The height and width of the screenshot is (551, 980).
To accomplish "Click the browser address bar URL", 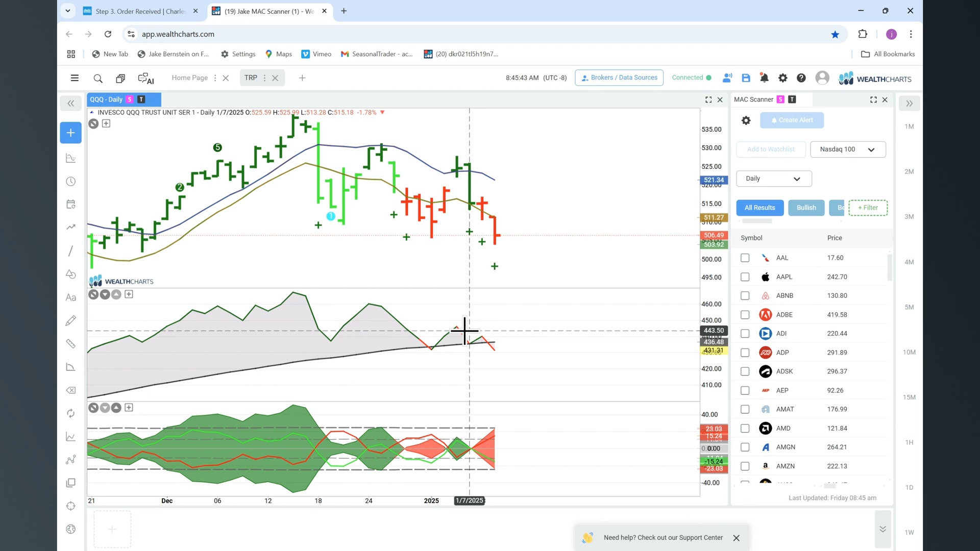I will 178,34.
